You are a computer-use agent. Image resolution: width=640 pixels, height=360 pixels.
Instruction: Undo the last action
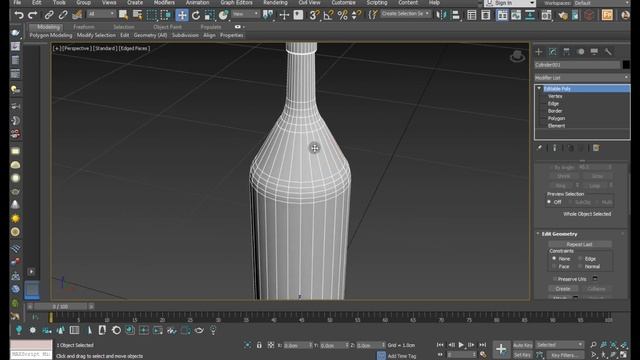coord(19,16)
